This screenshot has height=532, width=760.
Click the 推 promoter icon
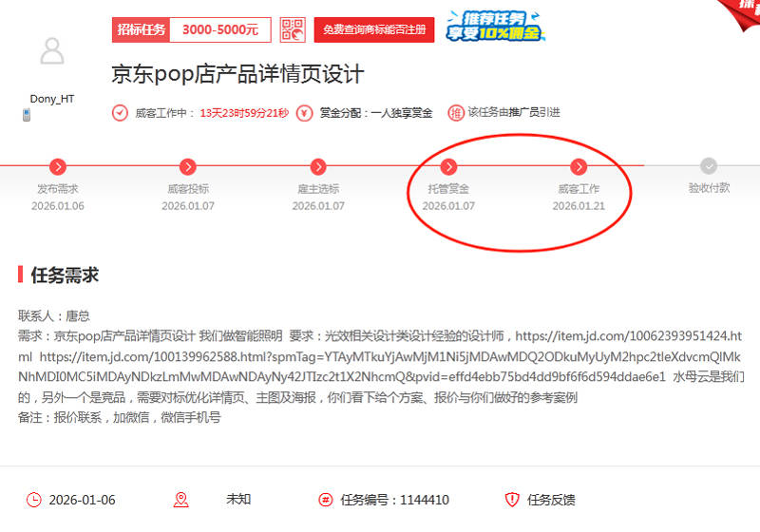coord(456,113)
